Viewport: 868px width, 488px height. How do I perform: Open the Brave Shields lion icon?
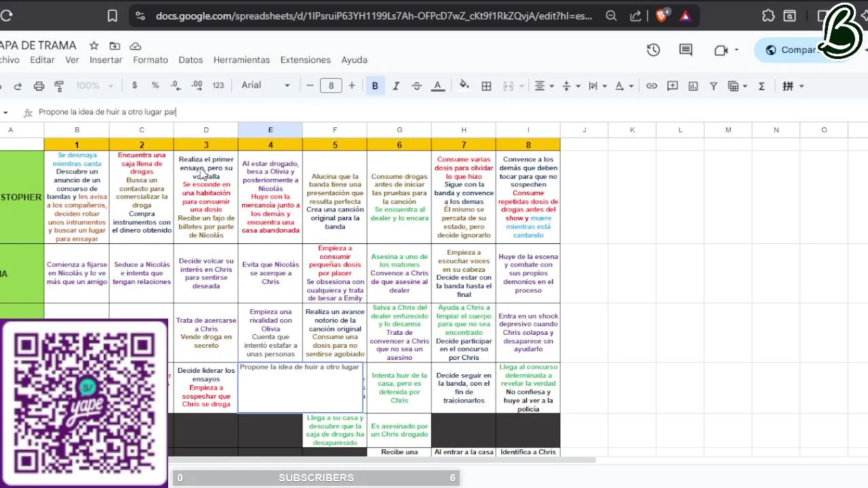(x=662, y=16)
